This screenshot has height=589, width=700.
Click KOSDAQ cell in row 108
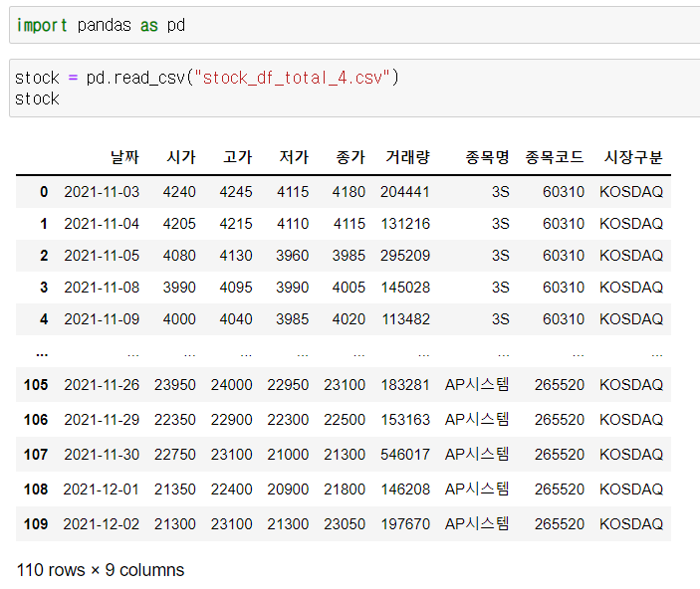tap(631, 490)
